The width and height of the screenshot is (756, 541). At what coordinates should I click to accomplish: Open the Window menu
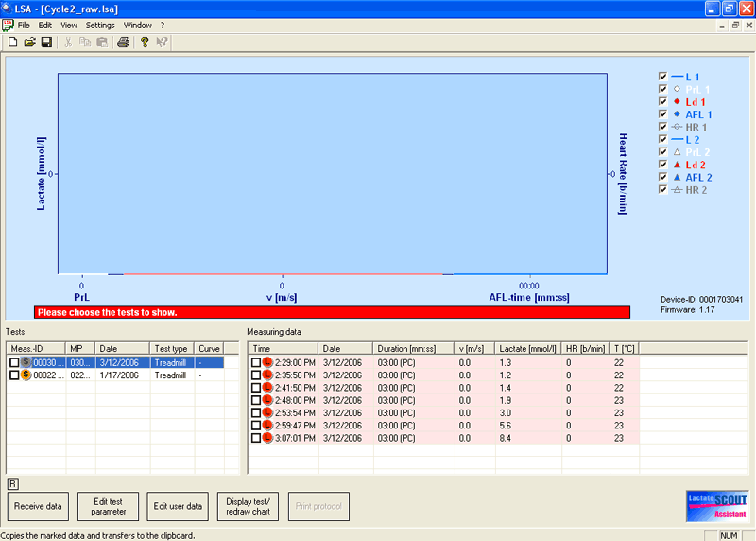(x=137, y=25)
